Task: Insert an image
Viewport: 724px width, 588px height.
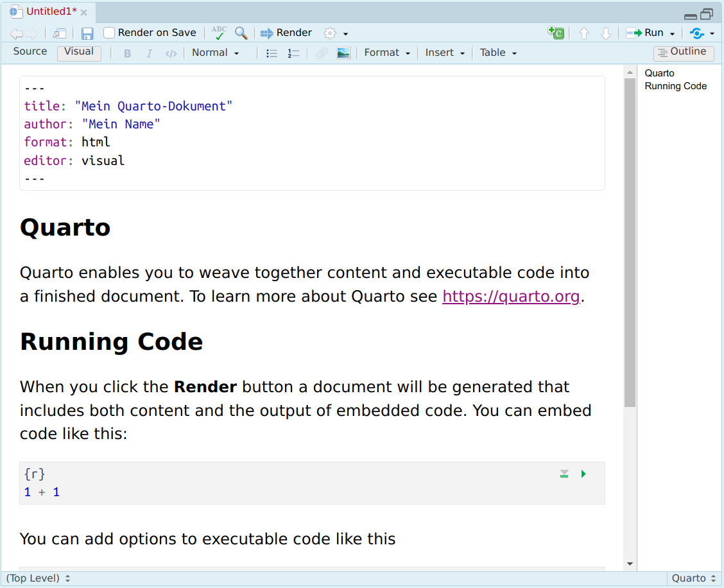Action: (x=343, y=53)
